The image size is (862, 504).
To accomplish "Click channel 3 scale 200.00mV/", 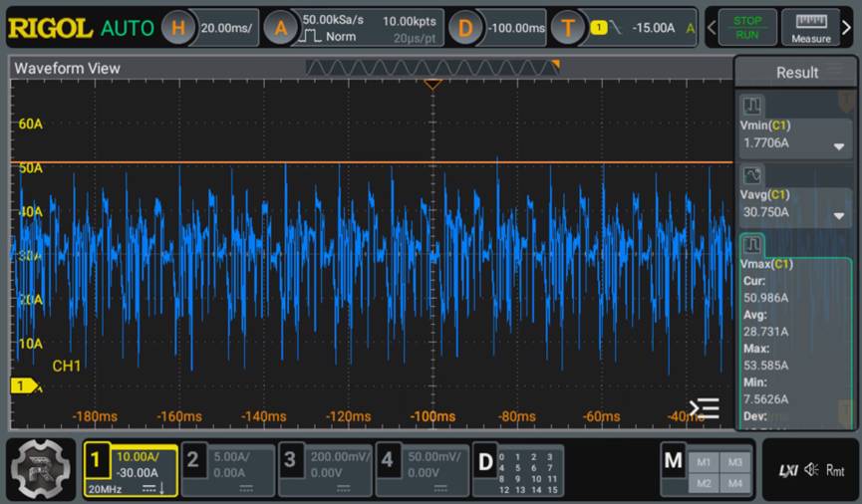I will (x=340, y=457).
